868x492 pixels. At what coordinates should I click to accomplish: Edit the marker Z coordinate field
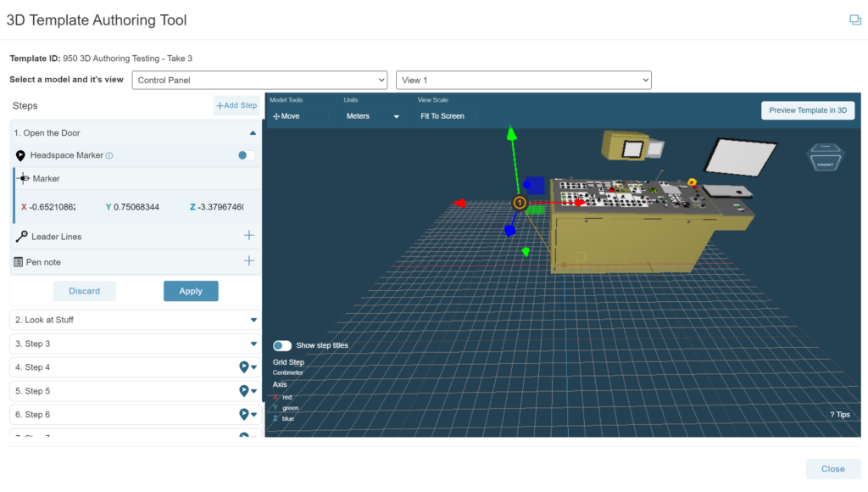point(221,207)
